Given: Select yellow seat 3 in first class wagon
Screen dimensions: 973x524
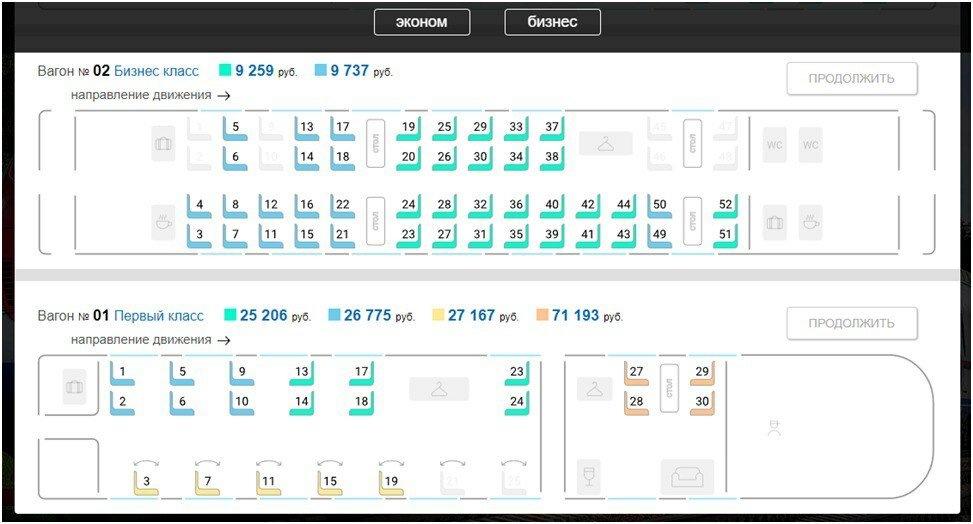Looking at the screenshot, I should coord(146,482).
